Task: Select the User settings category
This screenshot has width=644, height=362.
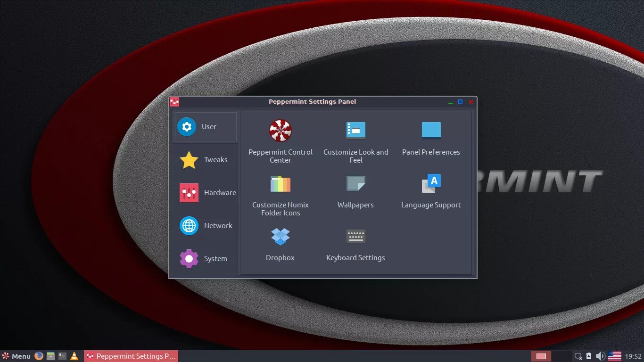Action: [205, 126]
